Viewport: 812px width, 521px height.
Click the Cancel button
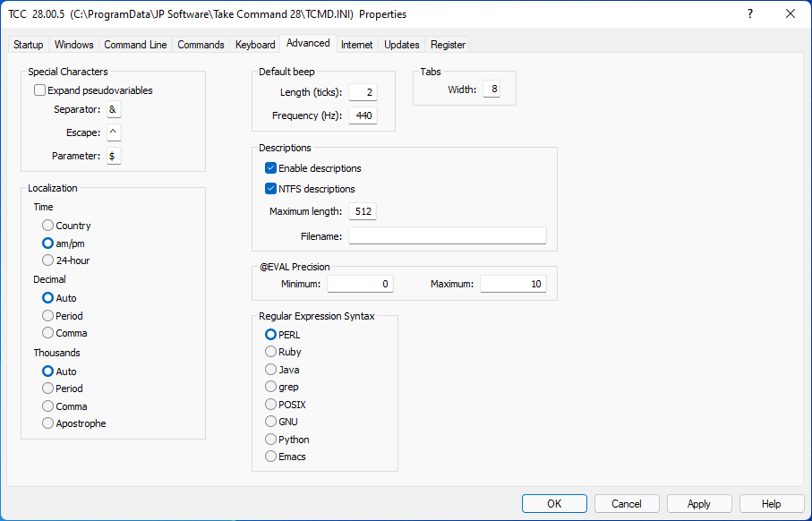click(627, 503)
